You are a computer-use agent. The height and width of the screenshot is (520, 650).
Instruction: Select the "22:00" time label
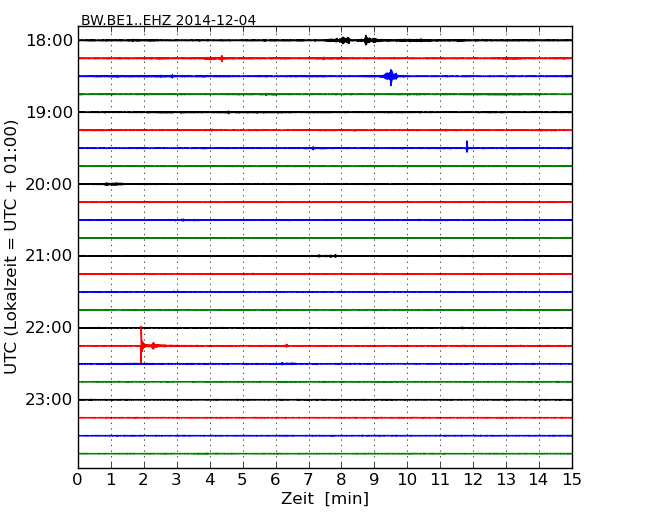[x=49, y=328]
